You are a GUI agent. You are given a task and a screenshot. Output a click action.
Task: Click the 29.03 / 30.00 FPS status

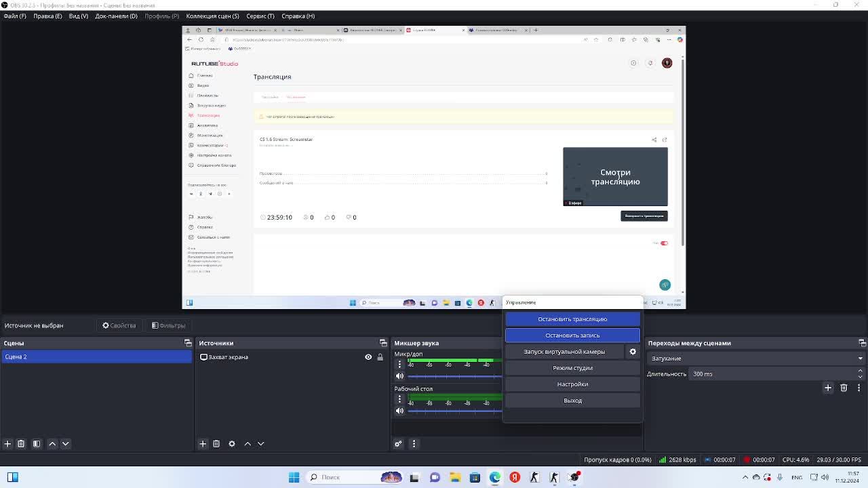point(840,460)
